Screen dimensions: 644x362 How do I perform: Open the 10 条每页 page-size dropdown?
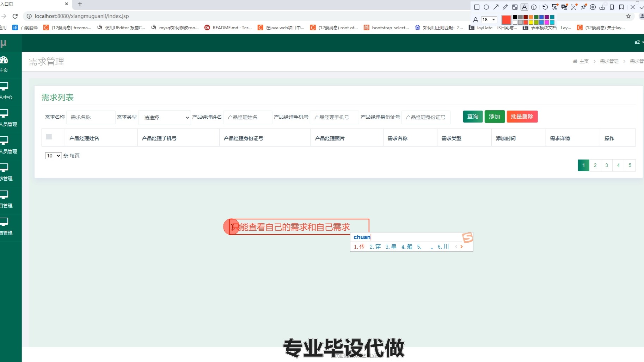tap(53, 156)
